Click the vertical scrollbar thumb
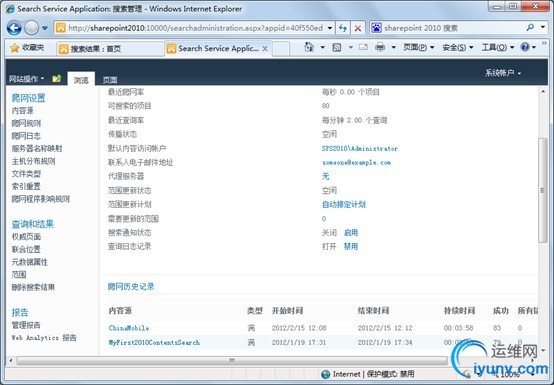Screen dimensions: 554x385 coord(543,190)
